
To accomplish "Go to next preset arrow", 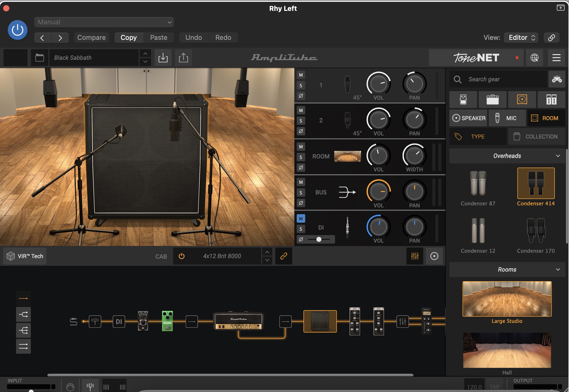I will pos(60,38).
